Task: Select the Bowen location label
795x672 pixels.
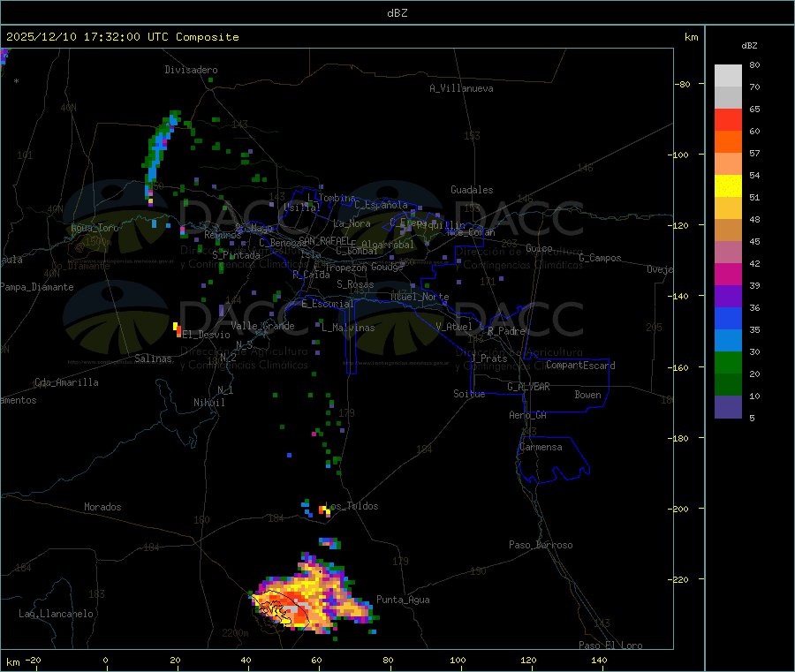Action: (587, 395)
